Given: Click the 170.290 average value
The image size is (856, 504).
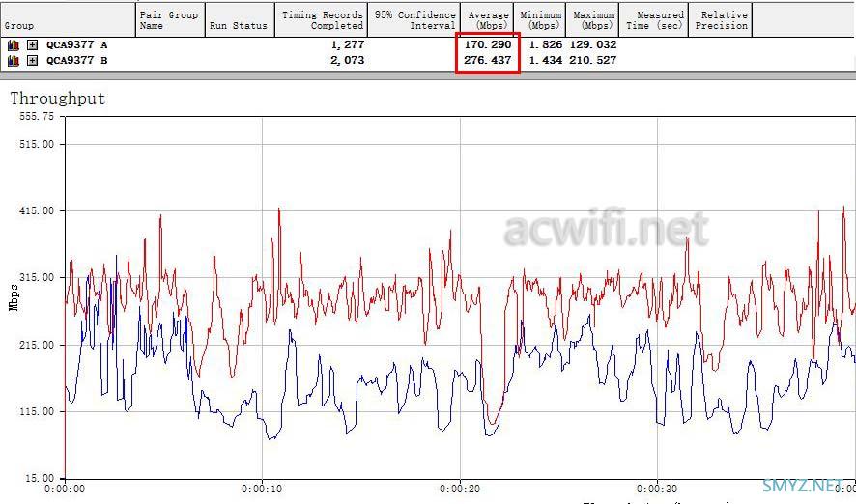Looking at the screenshot, I should (x=488, y=44).
